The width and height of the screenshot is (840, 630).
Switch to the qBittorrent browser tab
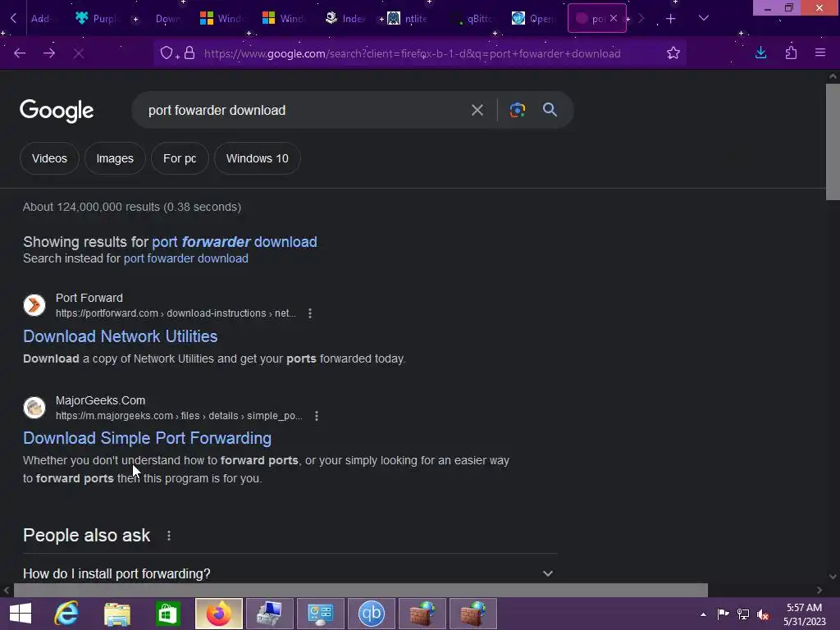(472, 19)
